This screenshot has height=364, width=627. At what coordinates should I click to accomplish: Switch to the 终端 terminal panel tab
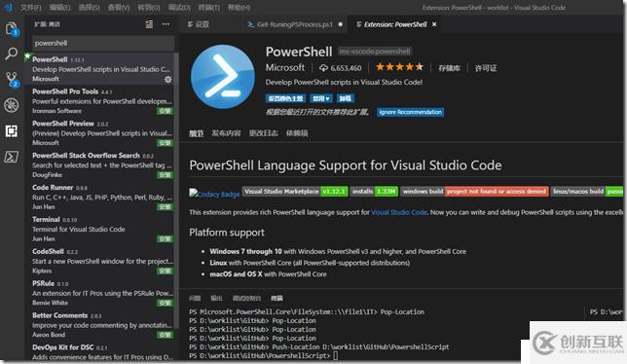[x=277, y=298]
